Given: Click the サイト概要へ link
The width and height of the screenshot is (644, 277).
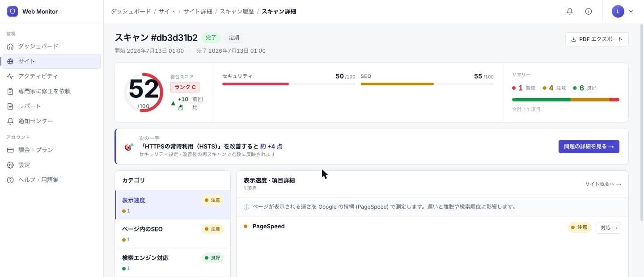Looking at the screenshot, I should (603, 184).
